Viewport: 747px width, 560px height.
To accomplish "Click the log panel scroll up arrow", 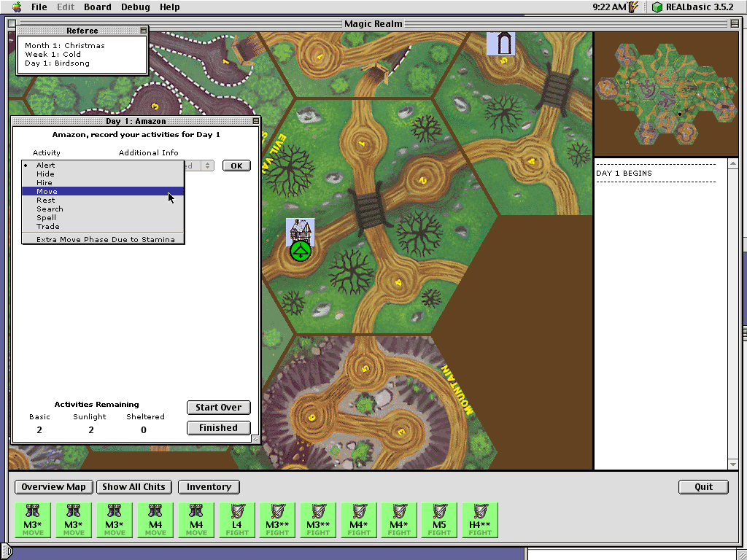I will (733, 164).
